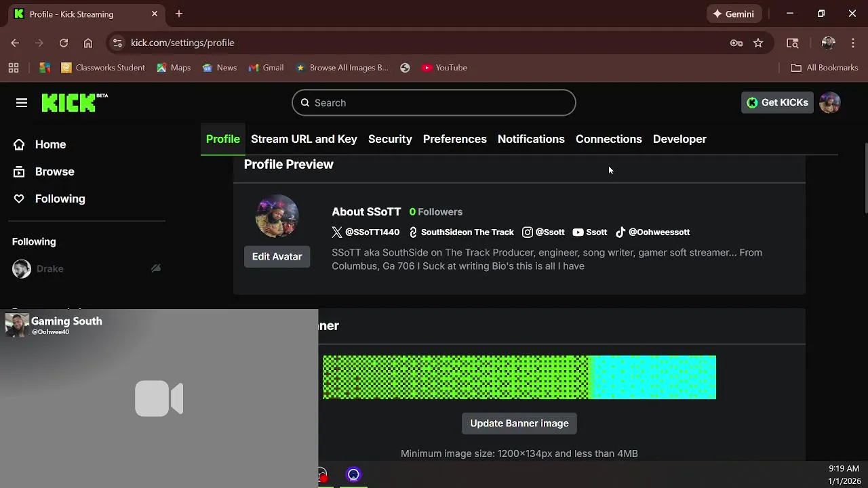Click the About SSoTT heading

point(366,212)
